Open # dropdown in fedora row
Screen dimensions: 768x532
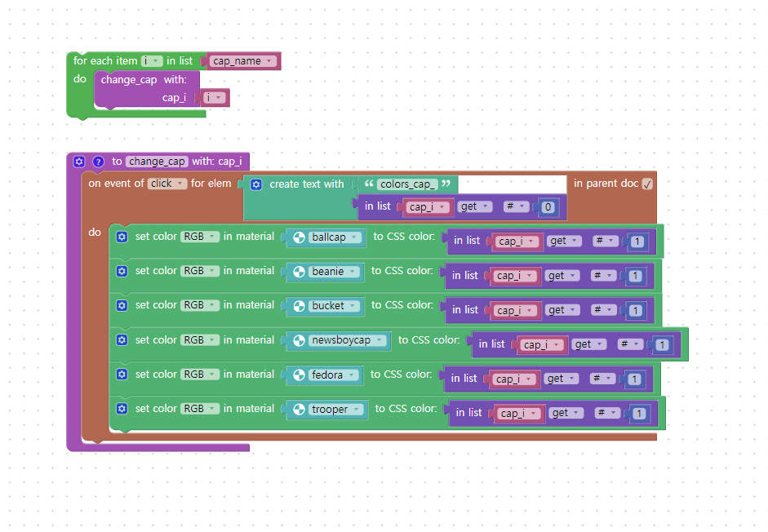(x=602, y=378)
